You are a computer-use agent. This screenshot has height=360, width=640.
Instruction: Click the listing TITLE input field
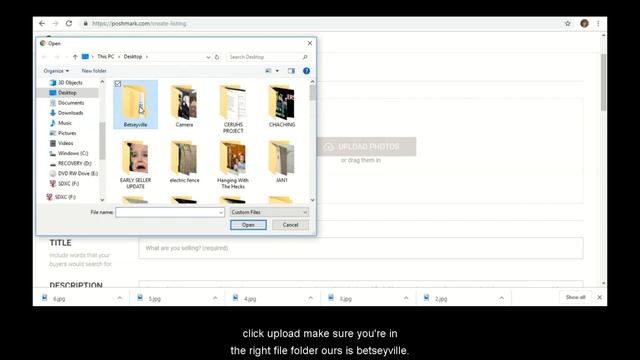tap(361, 248)
